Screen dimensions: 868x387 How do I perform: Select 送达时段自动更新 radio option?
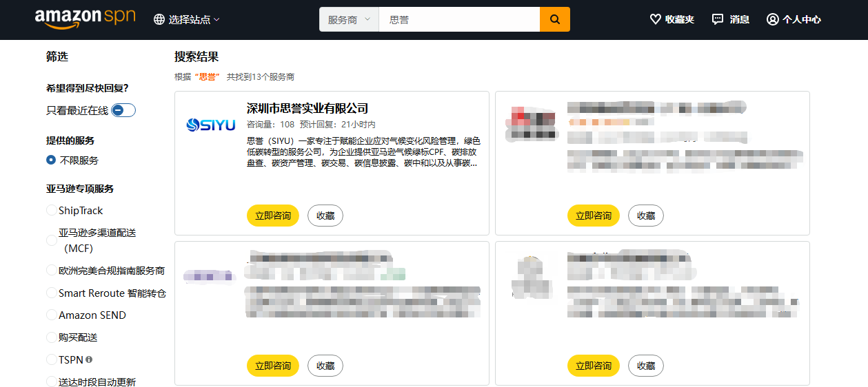(x=52, y=381)
